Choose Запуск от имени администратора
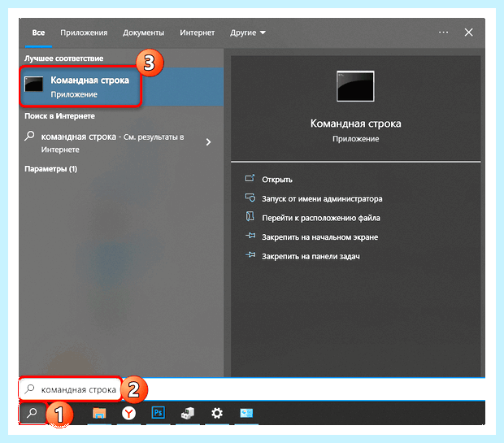The height and width of the screenshot is (443, 504). tap(322, 198)
